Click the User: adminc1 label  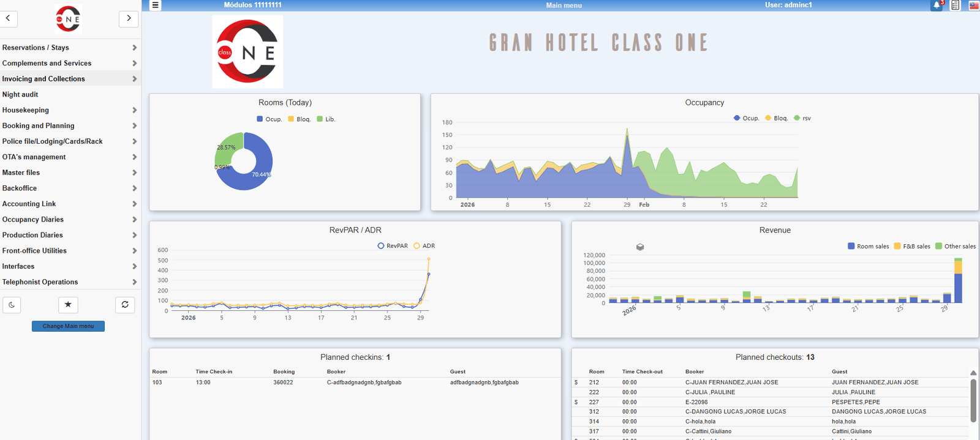(x=788, y=5)
